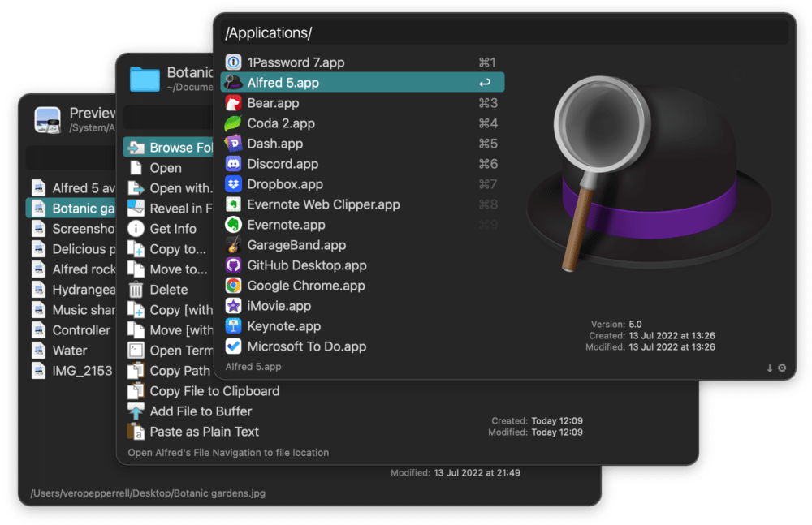Choose the "Delicious p" file entry

(71, 249)
